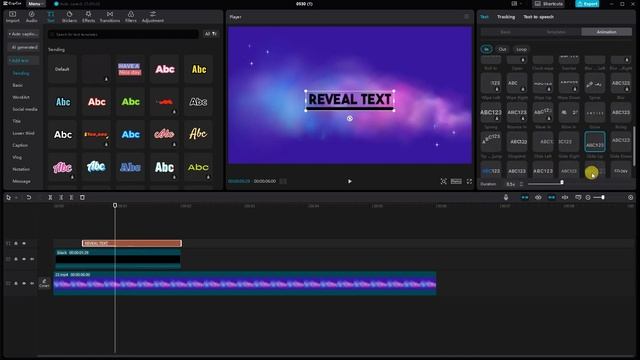The image size is (640, 360).
Task: Select the Text tab in top toolbar
Action: (x=51, y=17)
